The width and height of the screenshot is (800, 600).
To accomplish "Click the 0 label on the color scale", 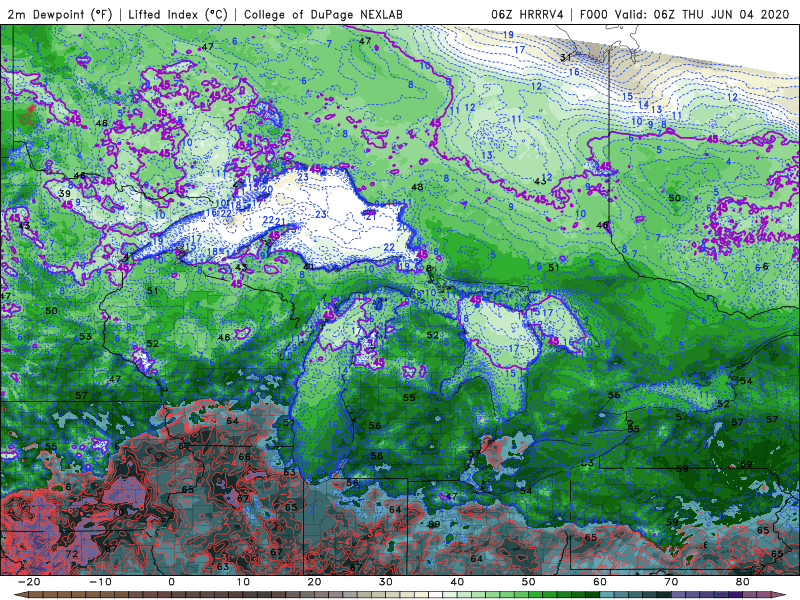I will click(171, 582).
